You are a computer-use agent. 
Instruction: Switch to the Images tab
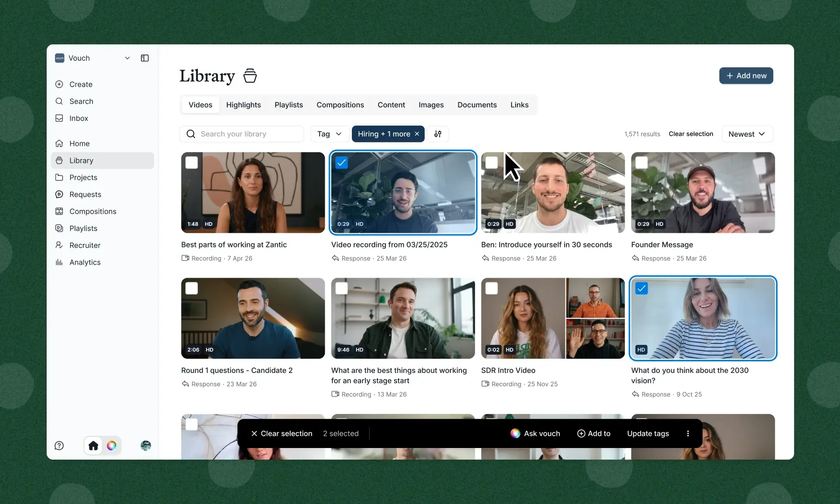[431, 105]
